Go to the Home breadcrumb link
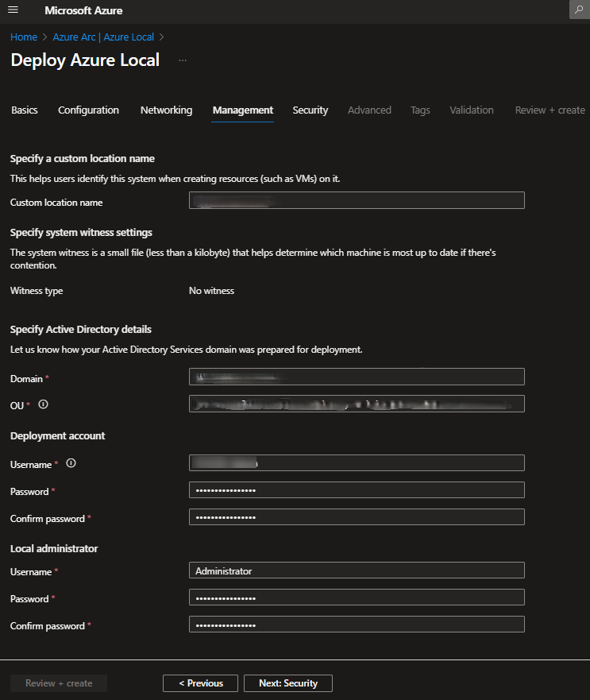590x700 pixels. click(x=24, y=37)
